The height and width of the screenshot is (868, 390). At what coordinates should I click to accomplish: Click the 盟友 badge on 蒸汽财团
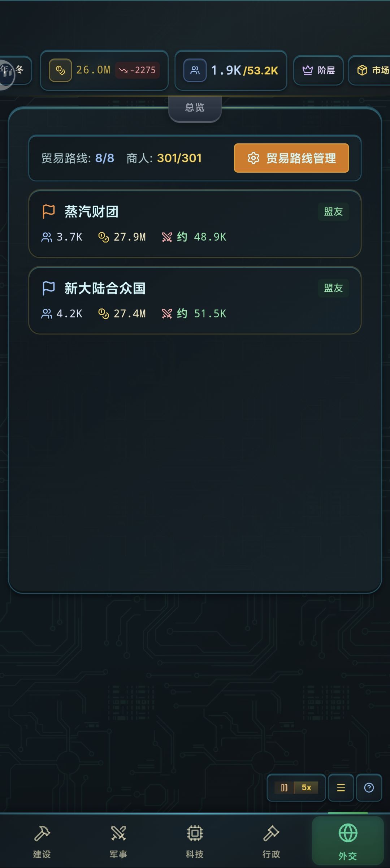pyautogui.click(x=333, y=211)
